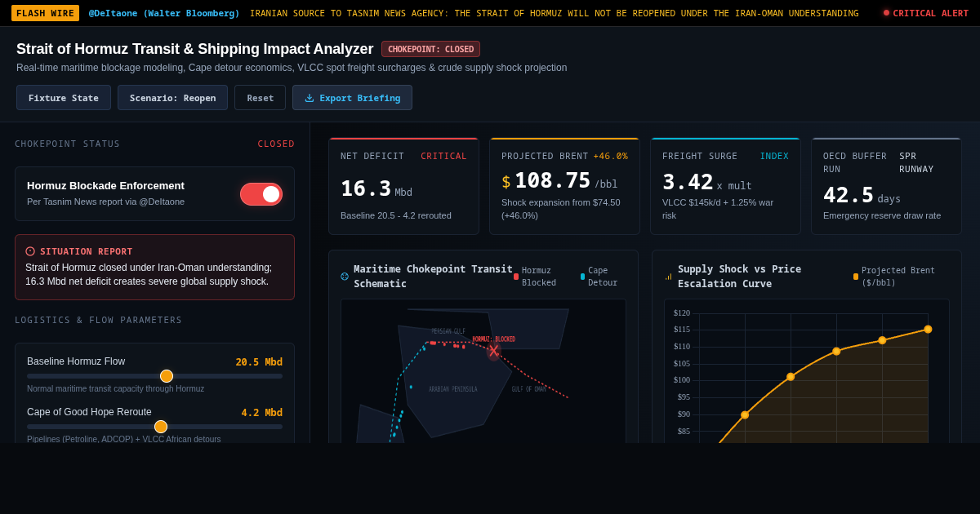This screenshot has height=514, width=980.
Task: Click the Gulf of Oman map label
Action: click(x=529, y=389)
